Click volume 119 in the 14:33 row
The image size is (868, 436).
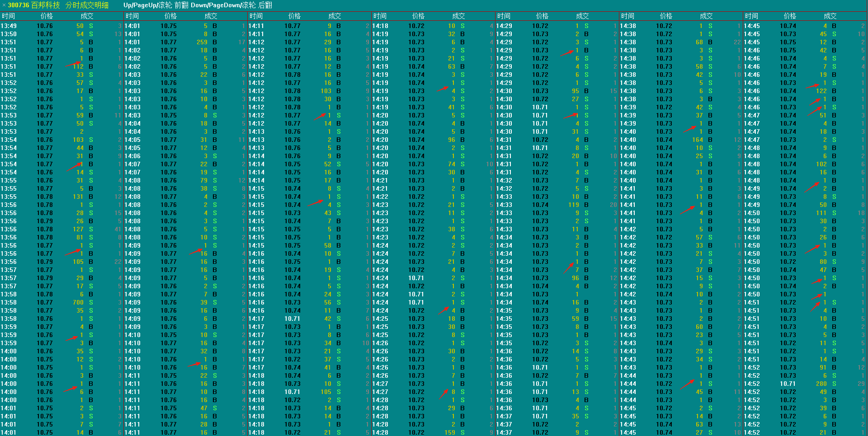click(574, 205)
